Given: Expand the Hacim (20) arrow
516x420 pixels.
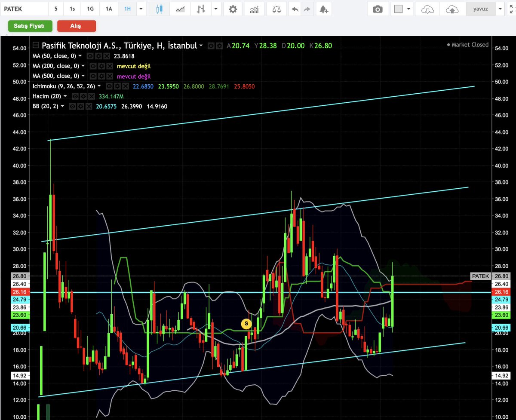Looking at the screenshot, I should click(66, 96).
